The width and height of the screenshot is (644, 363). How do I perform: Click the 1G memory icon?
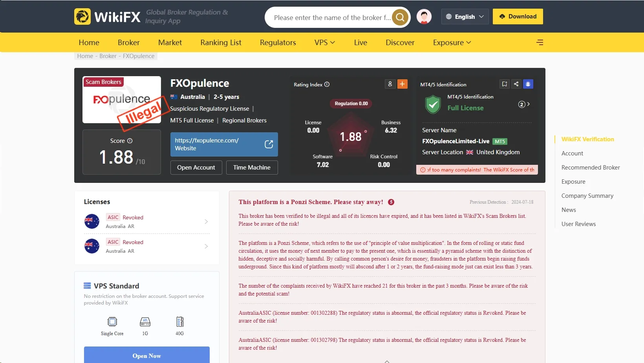(x=145, y=322)
